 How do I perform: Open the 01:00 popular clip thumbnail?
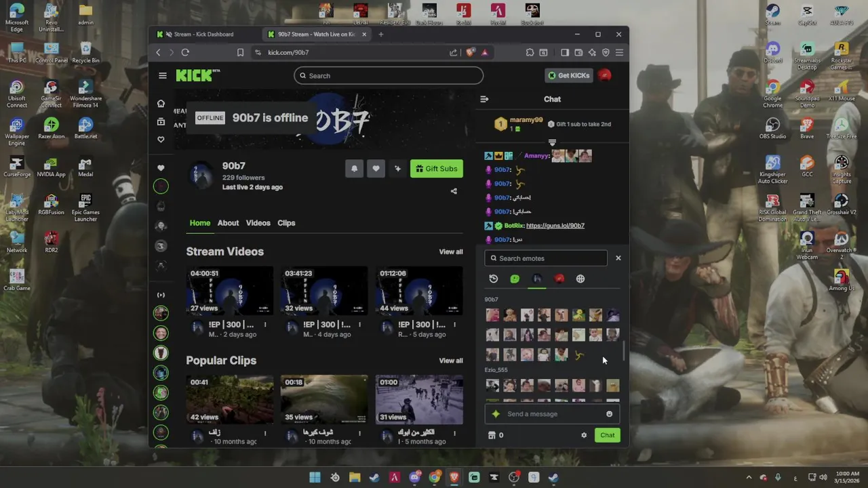point(419,399)
